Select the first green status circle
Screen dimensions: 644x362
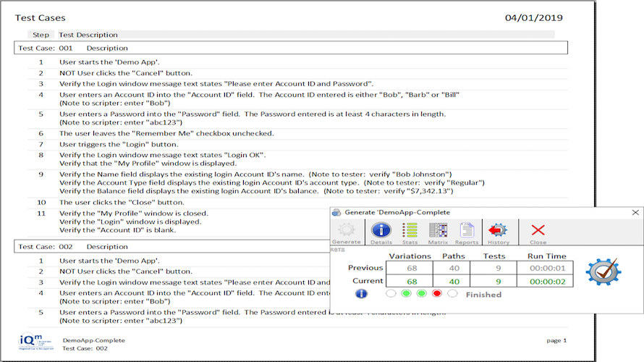pos(406,293)
